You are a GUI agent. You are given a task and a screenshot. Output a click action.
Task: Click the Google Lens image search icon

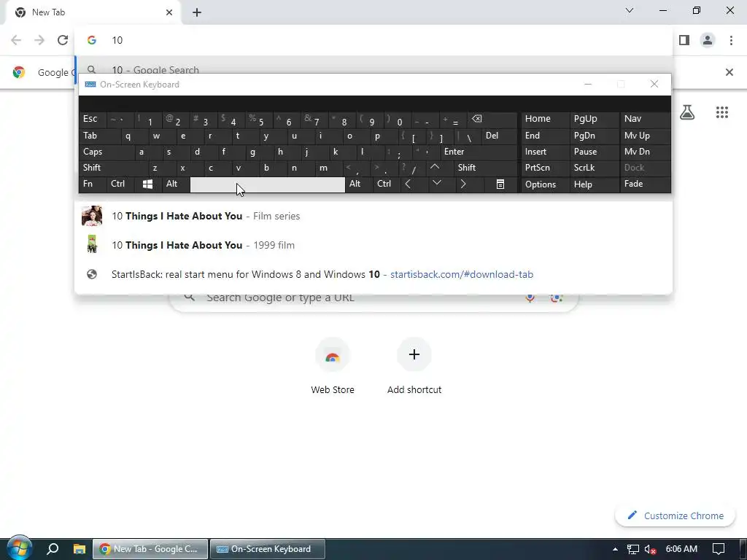(556, 297)
